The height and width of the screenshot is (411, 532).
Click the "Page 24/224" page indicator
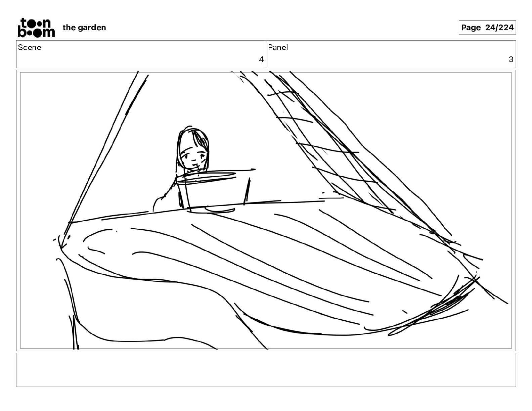coord(487,28)
